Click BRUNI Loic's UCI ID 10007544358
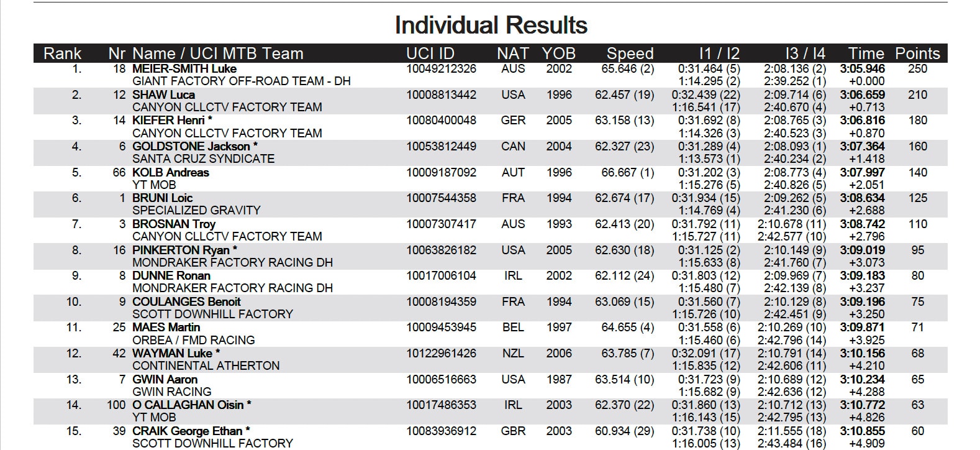The height and width of the screenshot is (450, 980). click(x=441, y=198)
